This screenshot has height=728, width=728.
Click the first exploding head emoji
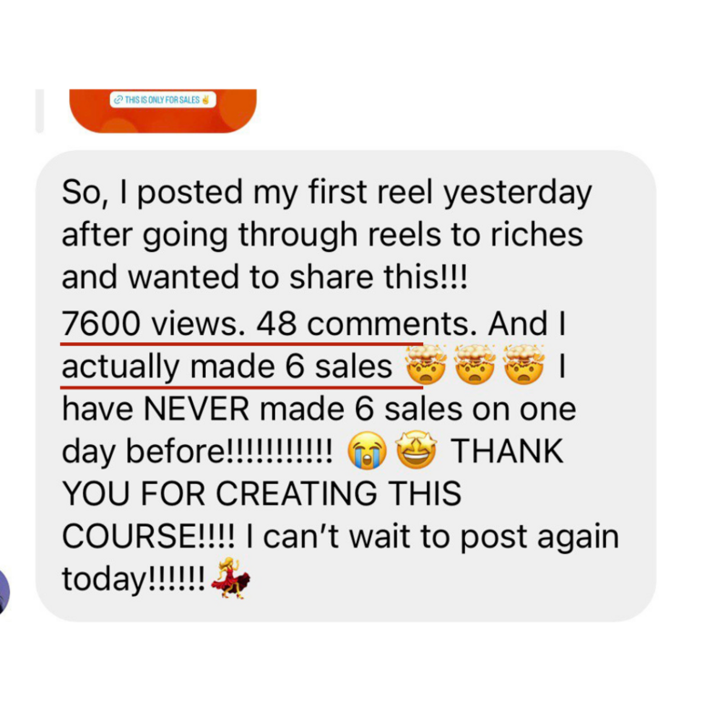point(426,365)
